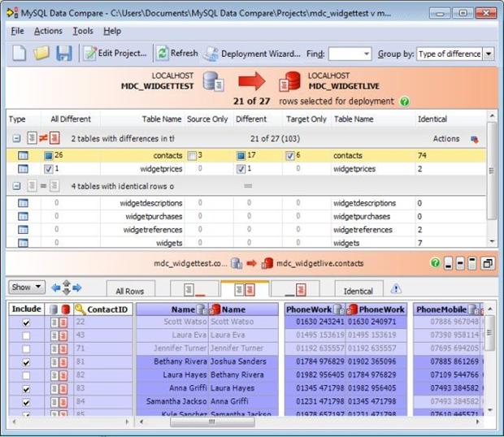Open help icon in the row comparison header
This screenshot has height=437, width=504.
pos(435,263)
